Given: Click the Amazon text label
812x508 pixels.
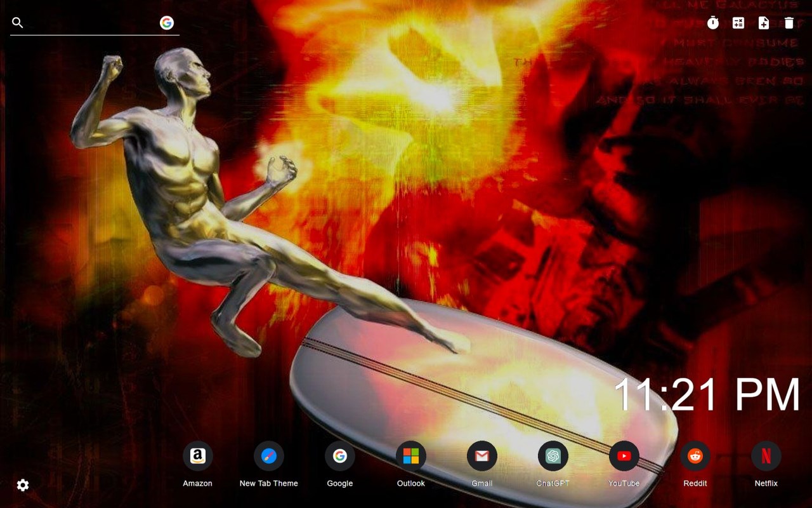Looking at the screenshot, I should point(198,483).
